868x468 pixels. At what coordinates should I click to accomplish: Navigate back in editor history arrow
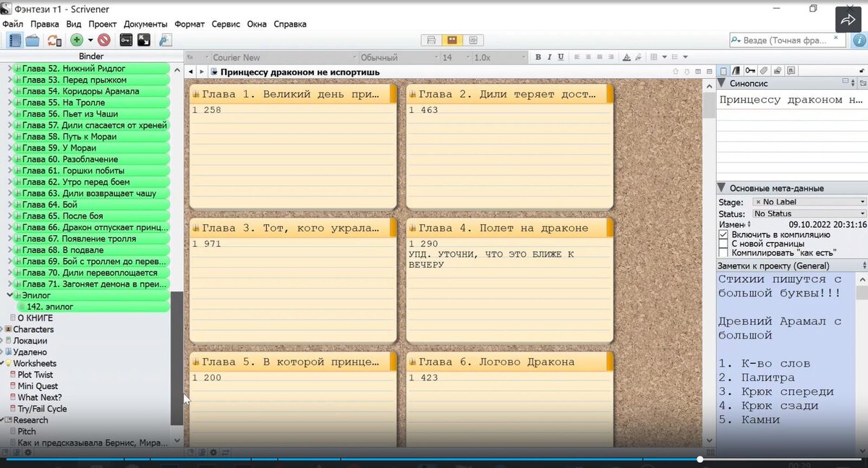coord(191,72)
